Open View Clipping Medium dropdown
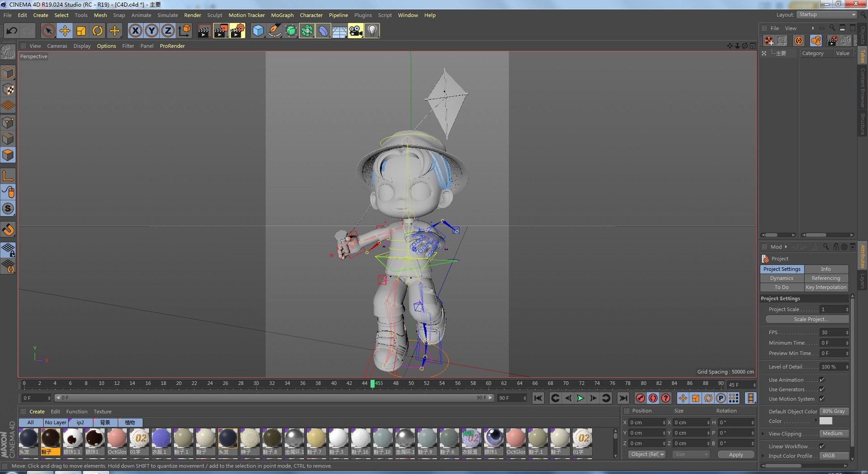This screenshot has width=868, height=474. [834, 433]
